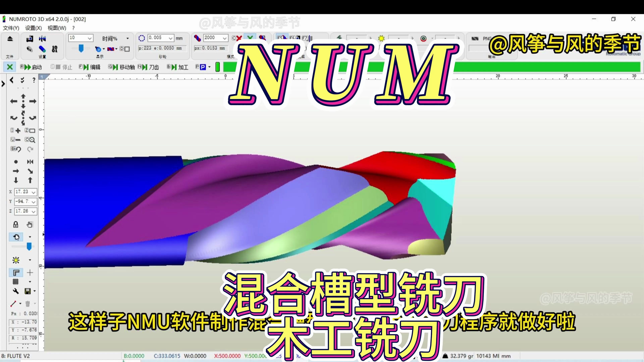Open the 视图(W) menu
644x362 pixels.
point(57,28)
